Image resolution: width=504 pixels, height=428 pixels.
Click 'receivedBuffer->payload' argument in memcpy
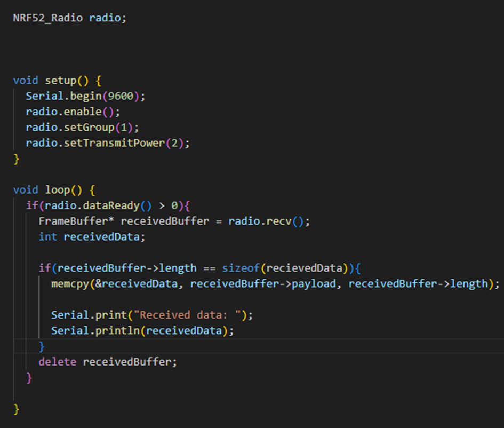pos(263,284)
